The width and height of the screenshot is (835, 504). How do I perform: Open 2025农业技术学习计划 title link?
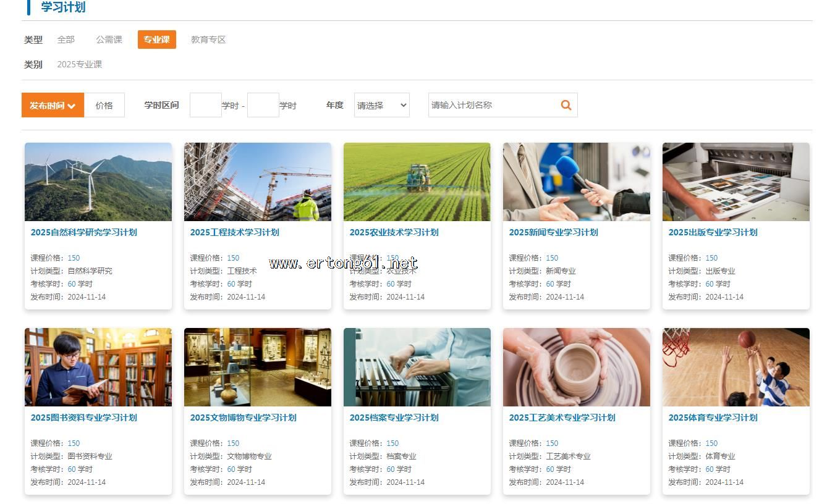[394, 232]
